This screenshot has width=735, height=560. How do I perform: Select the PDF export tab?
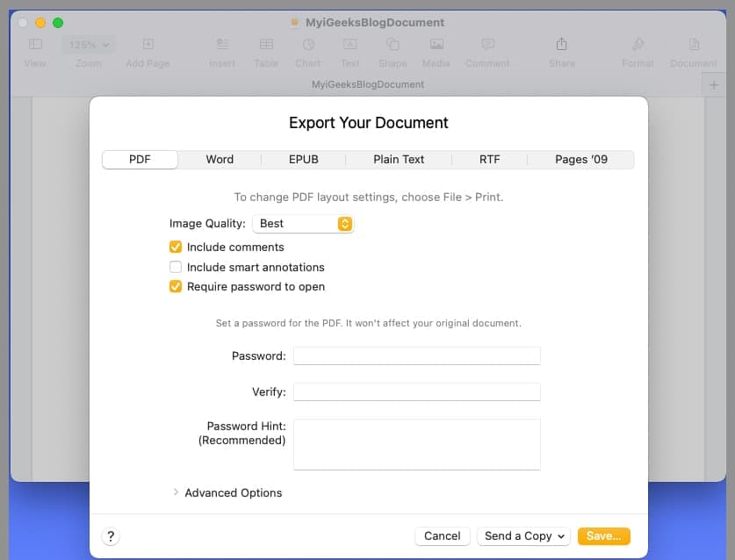point(140,160)
